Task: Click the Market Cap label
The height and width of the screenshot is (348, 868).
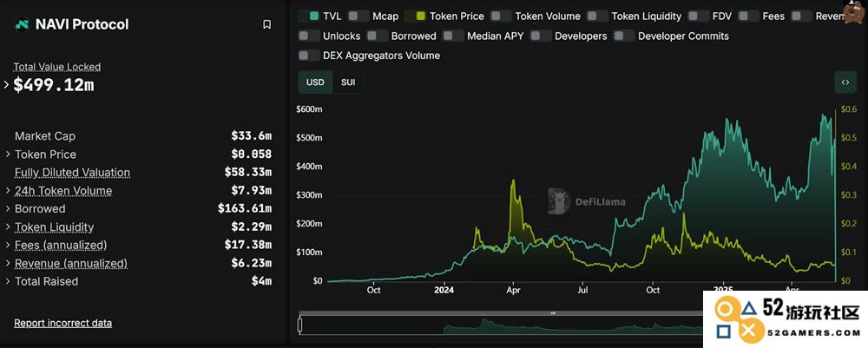Action: click(x=45, y=136)
